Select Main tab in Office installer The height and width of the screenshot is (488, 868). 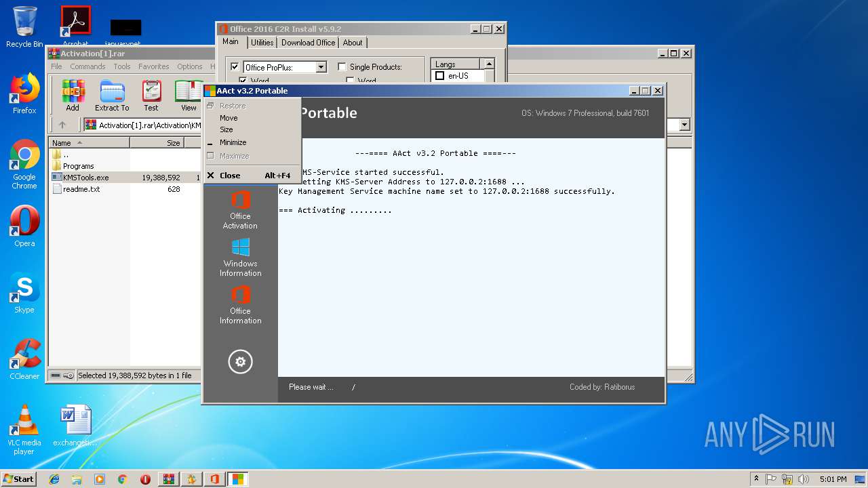[x=231, y=42]
